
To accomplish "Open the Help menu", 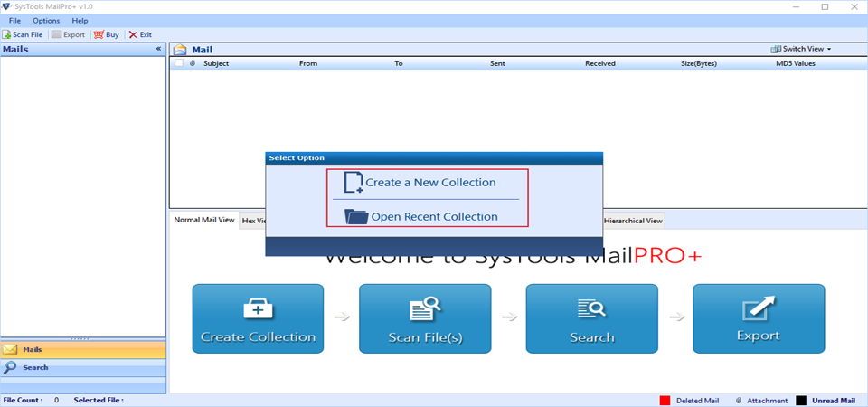I will point(80,21).
